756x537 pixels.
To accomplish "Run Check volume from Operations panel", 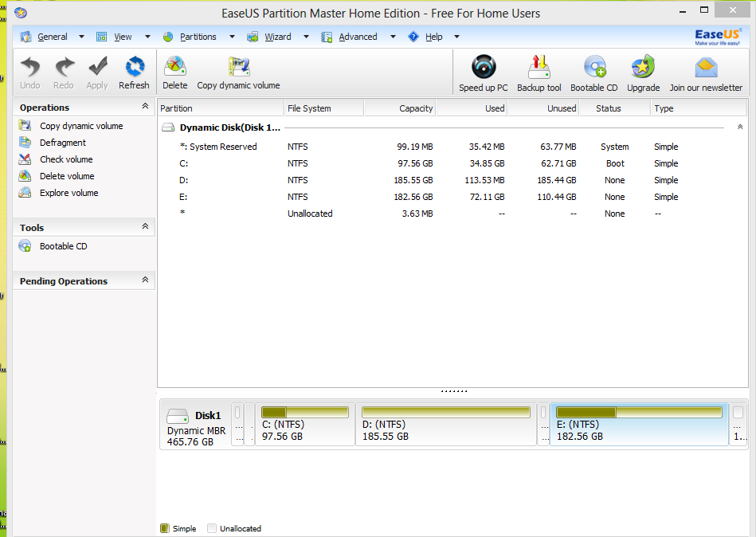I will pyautogui.click(x=66, y=159).
